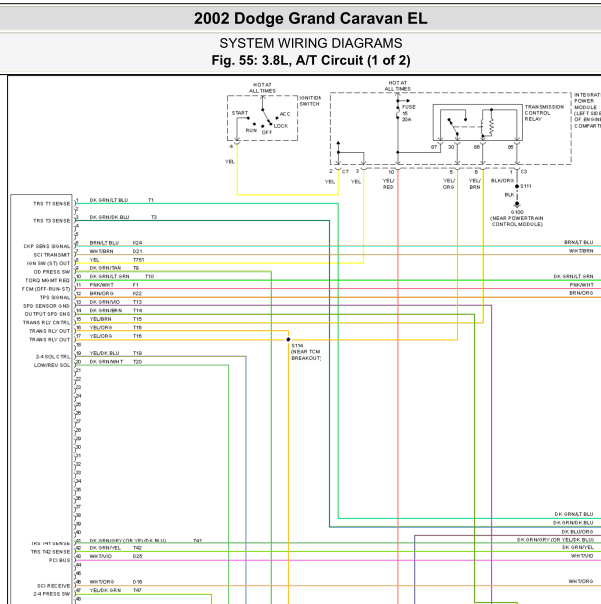Click circuit code 'T10'

149,277
